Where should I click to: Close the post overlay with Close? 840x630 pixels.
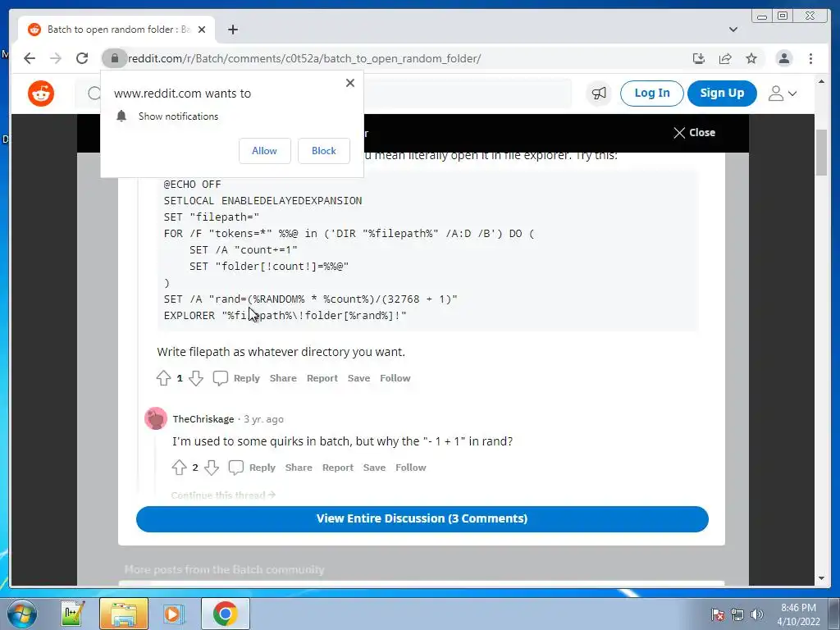pos(694,133)
